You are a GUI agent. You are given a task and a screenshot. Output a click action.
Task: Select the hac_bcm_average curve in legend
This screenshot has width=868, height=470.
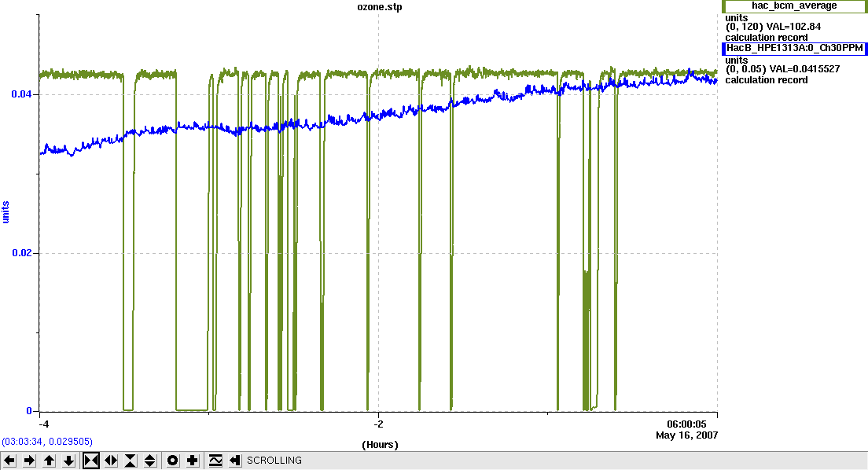(x=794, y=6)
